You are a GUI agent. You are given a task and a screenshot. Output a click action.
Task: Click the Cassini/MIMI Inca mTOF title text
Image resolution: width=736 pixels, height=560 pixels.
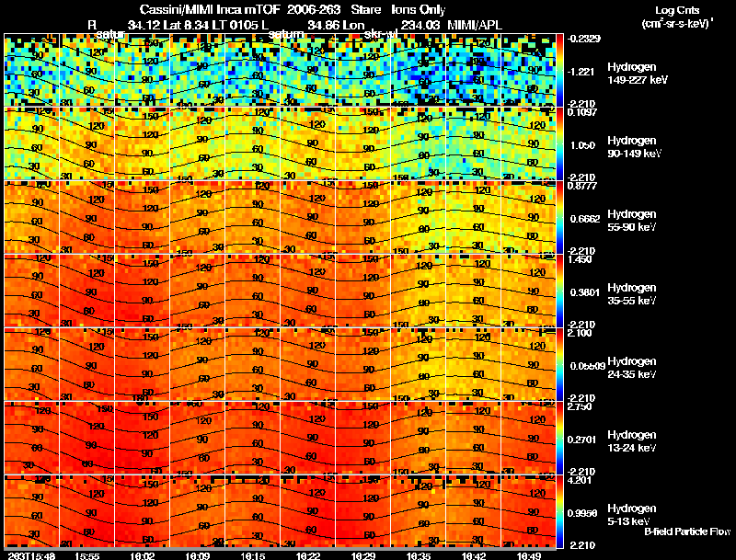(210, 9)
